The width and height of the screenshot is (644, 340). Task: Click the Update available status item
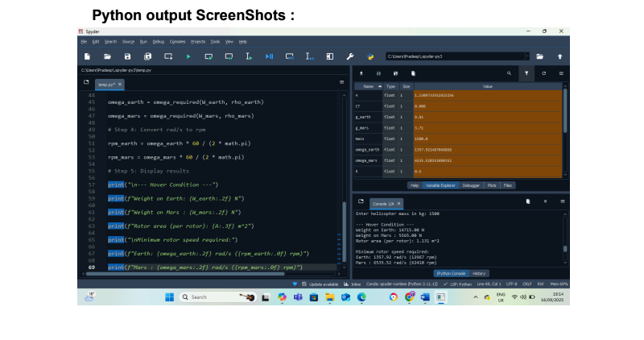320,284
